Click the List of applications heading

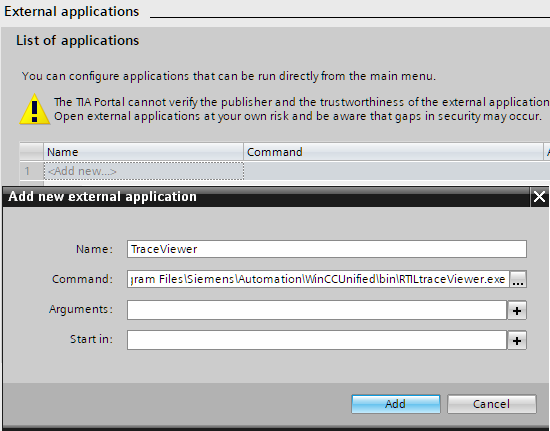click(x=78, y=40)
